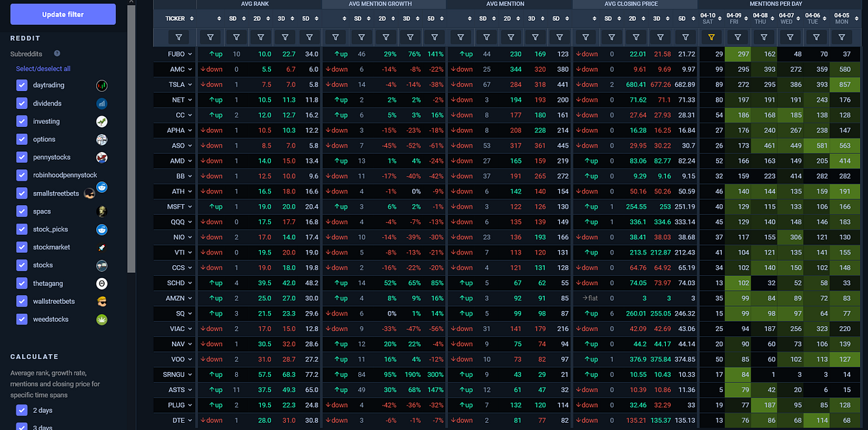This screenshot has height=430, width=868.
Task: Uncheck the stock_picks subreddit checkbox
Action: [x=22, y=229]
